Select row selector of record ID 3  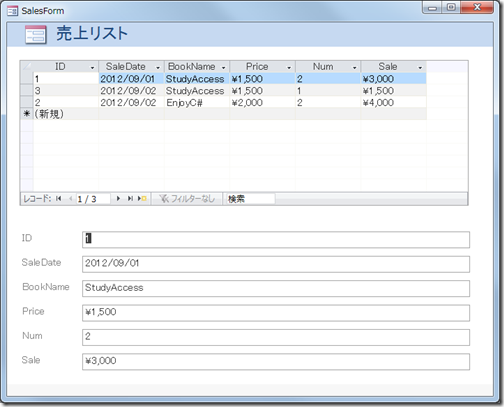pyautogui.click(x=27, y=90)
